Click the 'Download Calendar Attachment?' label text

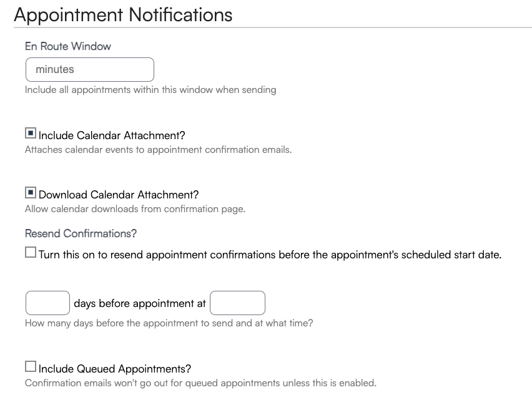point(119,195)
